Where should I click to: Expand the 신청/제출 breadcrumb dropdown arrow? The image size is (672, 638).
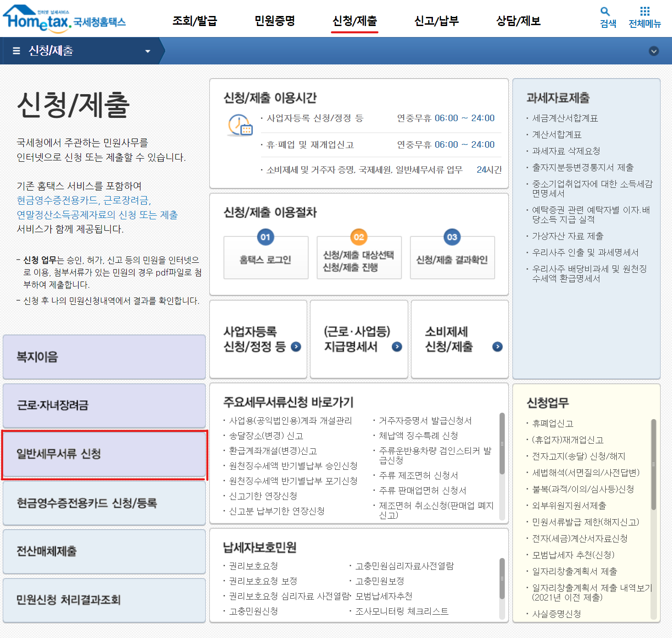click(148, 51)
